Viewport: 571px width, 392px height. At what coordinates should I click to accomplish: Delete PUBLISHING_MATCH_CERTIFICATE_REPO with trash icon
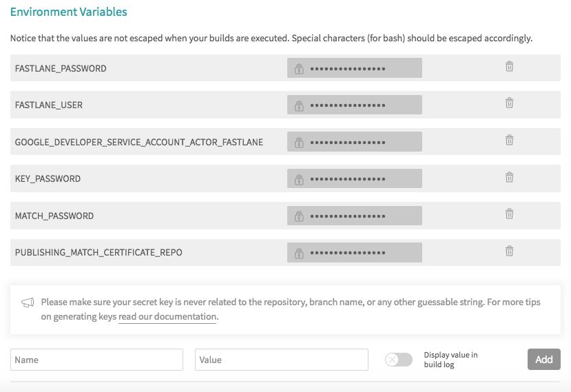coord(509,251)
